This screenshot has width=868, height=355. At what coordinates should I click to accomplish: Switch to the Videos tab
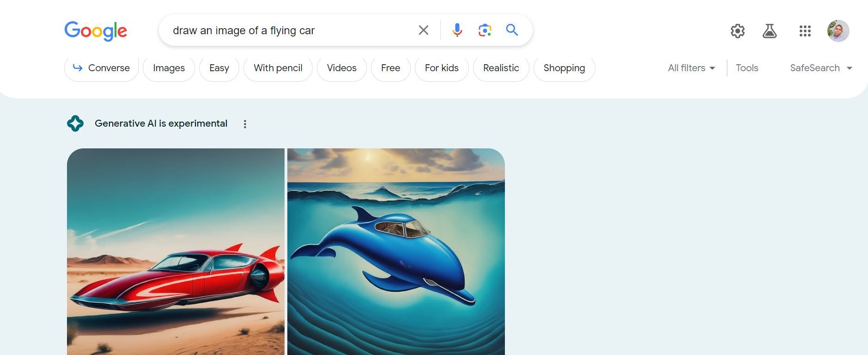tap(341, 68)
